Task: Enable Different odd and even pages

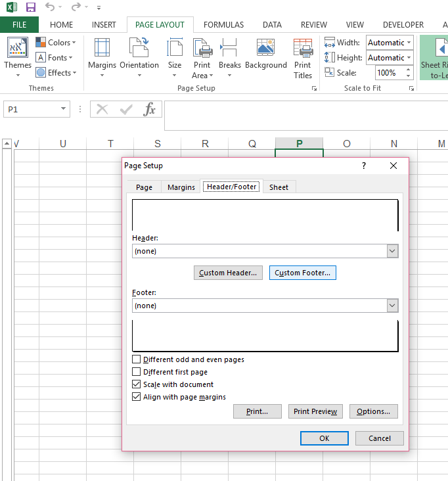Action: tap(137, 359)
